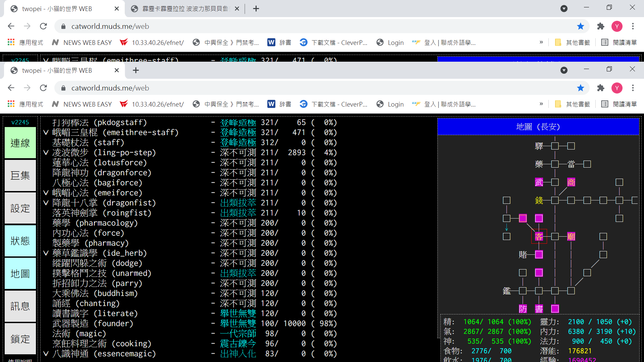Screen dimensions: 644x362
Task: Open 其他書籤 folder in the front window
Action: (x=573, y=104)
